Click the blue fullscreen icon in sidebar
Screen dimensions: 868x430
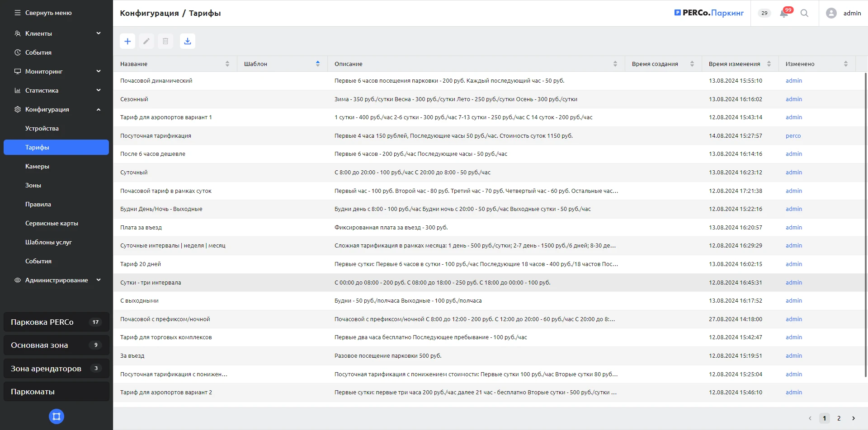click(57, 416)
